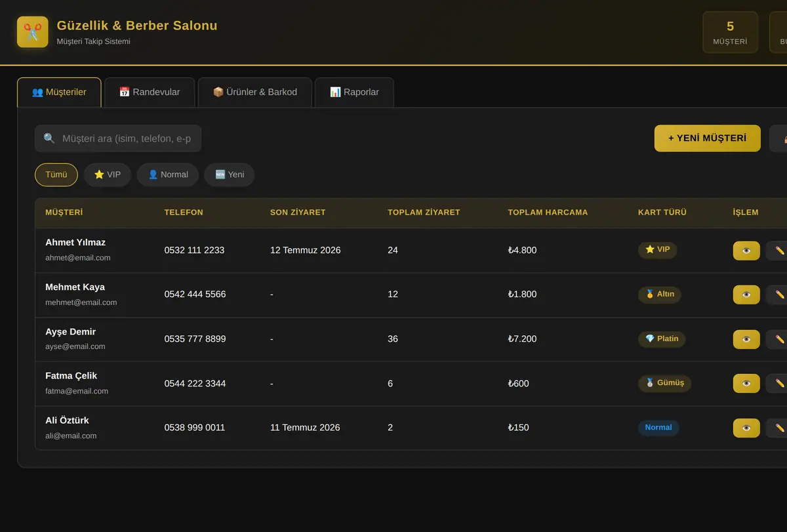
Task: View Mehmet Kaya's details with eye icon
Action: coord(746,295)
